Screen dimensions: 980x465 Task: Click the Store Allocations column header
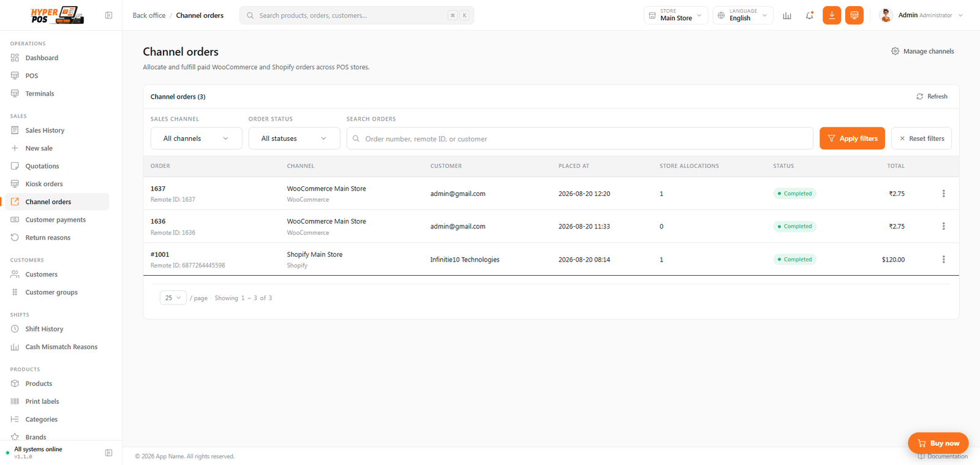[689, 166]
